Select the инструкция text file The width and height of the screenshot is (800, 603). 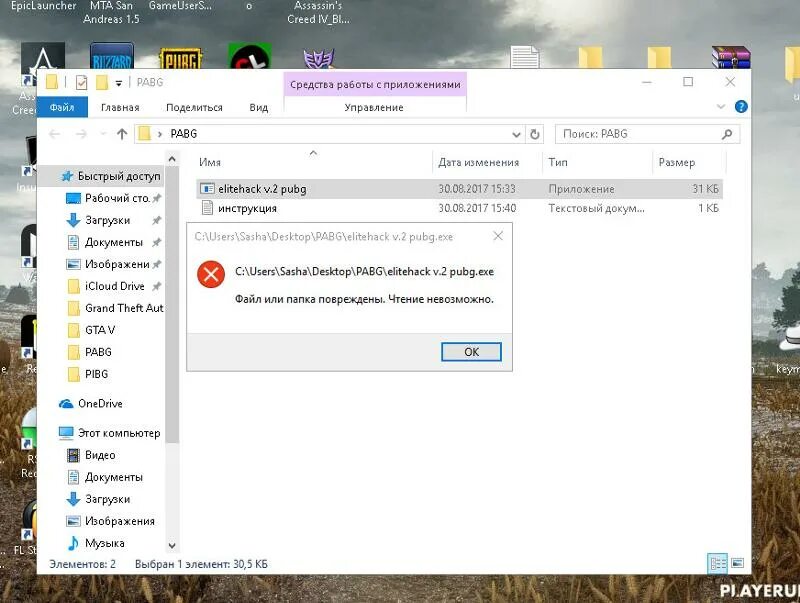point(459,208)
